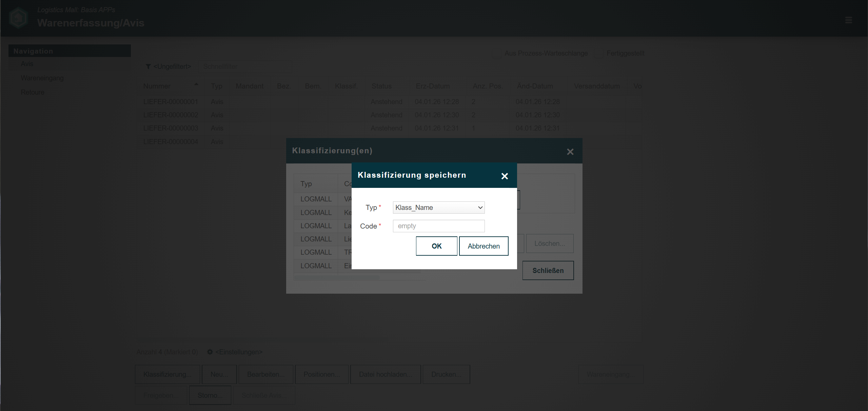Click the Logistics Mall logo icon

pyautogui.click(x=18, y=18)
